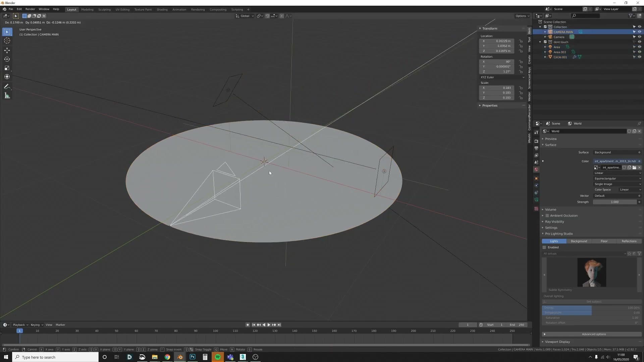Open the Render menu

point(30,9)
